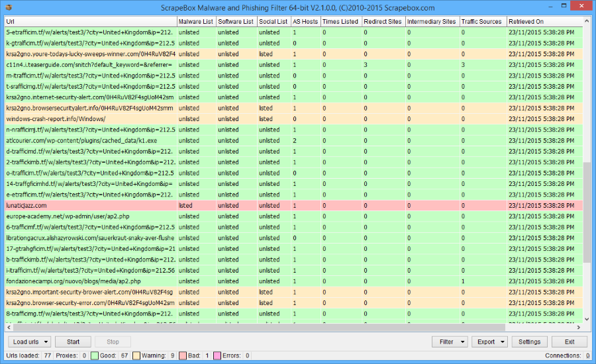Select the krsa2gno.important-security-brower-alert.com row
This screenshot has width=596, height=364.
point(293,292)
